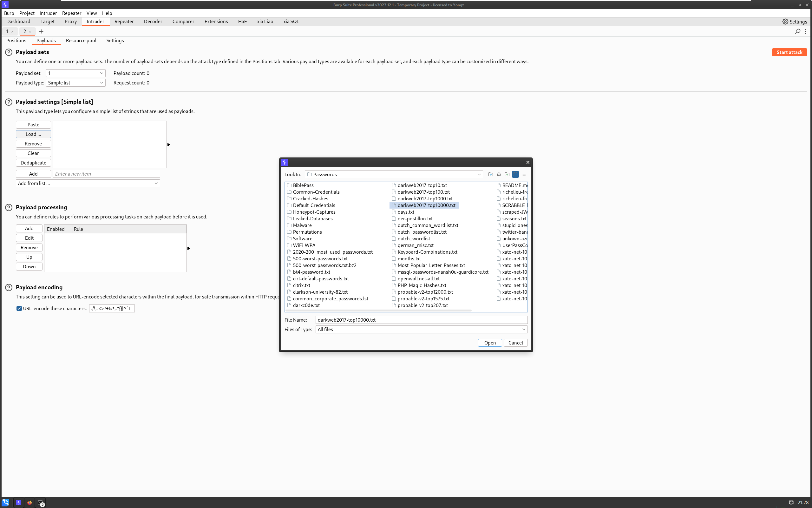The height and width of the screenshot is (508, 812).
Task: Select seasons.txt file
Action: [512, 219]
